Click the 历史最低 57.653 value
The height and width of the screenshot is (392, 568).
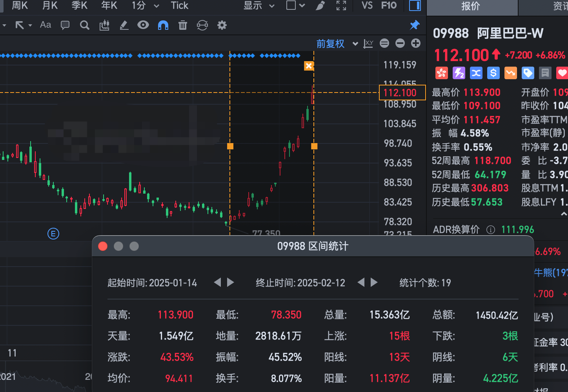pyautogui.click(x=487, y=202)
